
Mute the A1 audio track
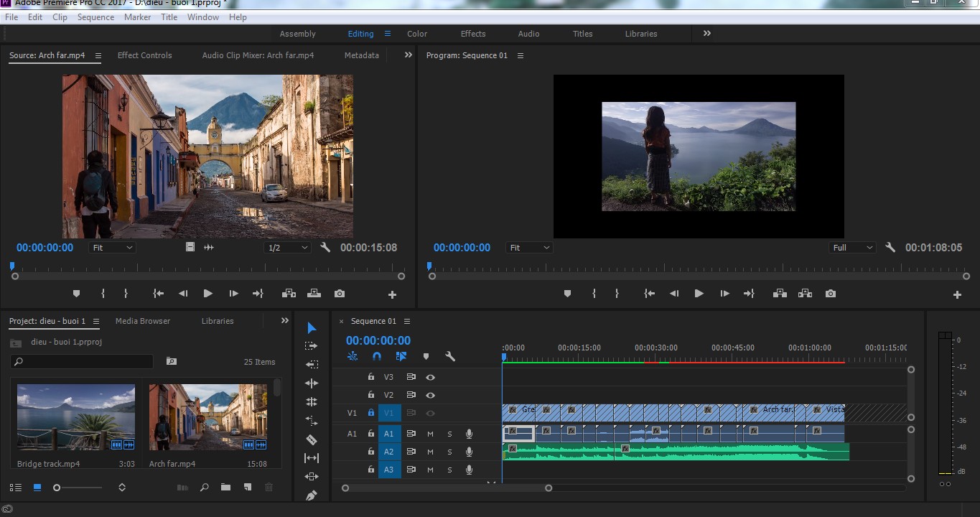[430, 434]
